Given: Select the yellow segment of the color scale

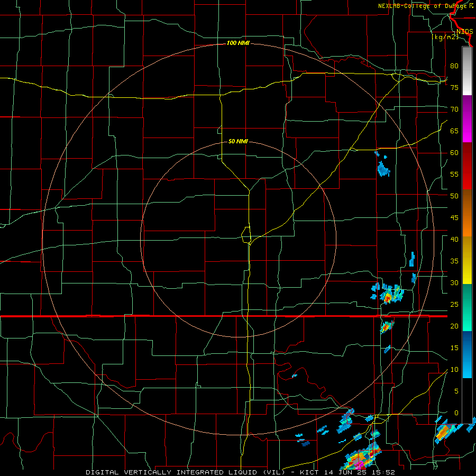Looking at the screenshot, I should [x=467, y=260].
